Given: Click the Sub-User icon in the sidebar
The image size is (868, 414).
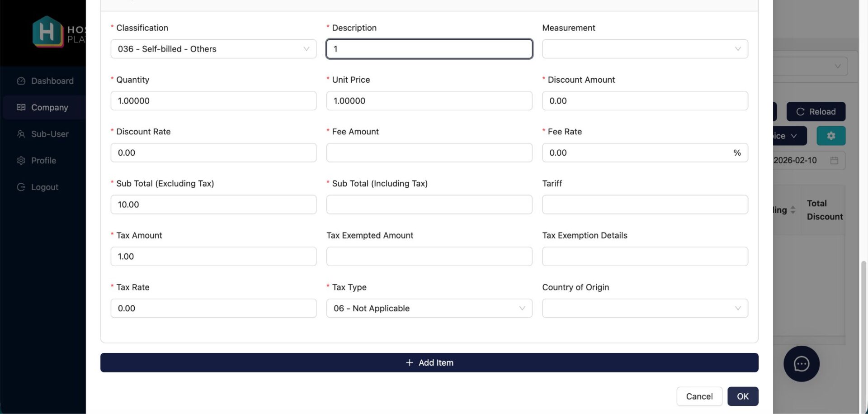Looking at the screenshot, I should tap(21, 134).
